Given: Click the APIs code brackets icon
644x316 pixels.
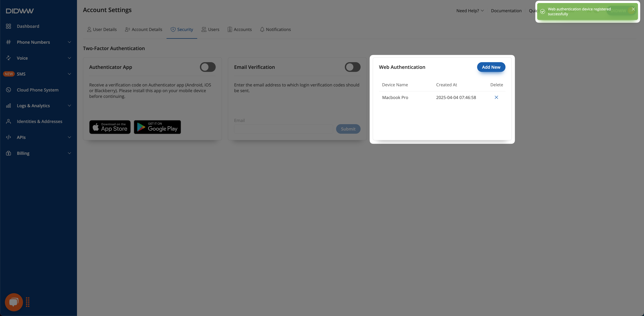Looking at the screenshot, I should click(x=9, y=137).
